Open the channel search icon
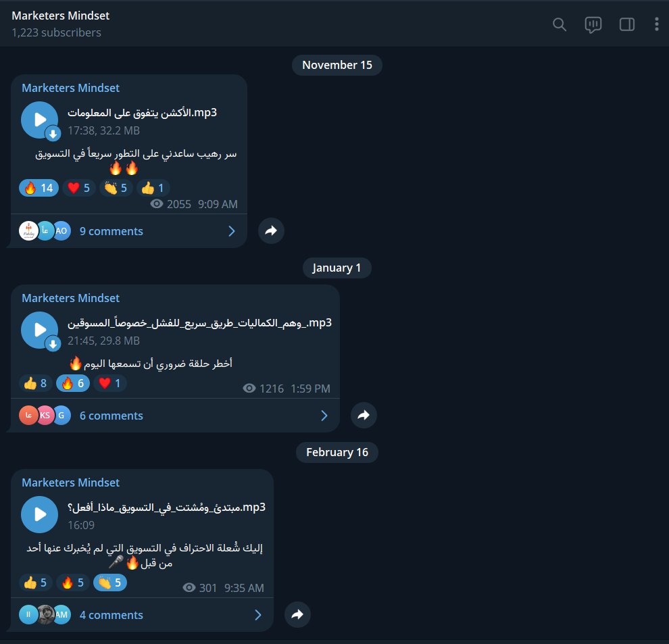Image resolution: width=669 pixels, height=644 pixels. pos(560,24)
